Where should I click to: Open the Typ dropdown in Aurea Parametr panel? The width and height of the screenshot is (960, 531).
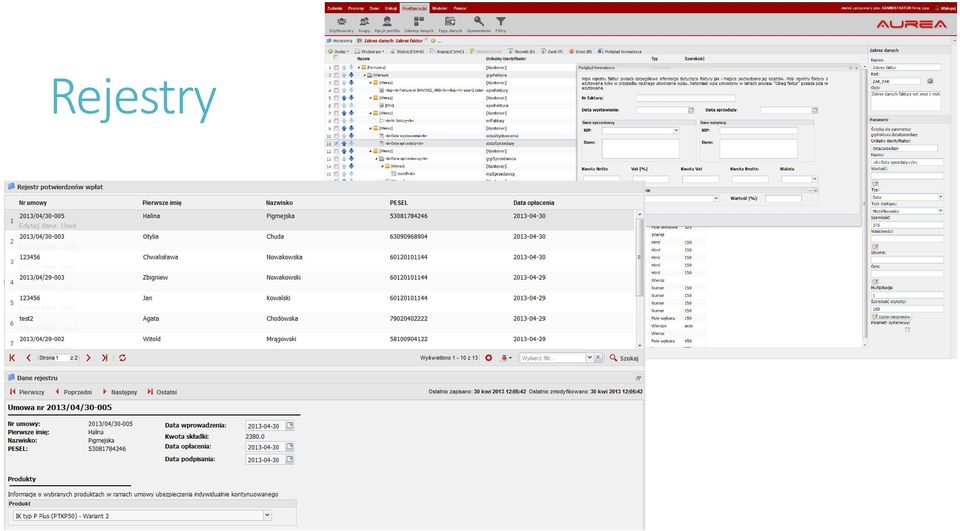[x=940, y=197]
